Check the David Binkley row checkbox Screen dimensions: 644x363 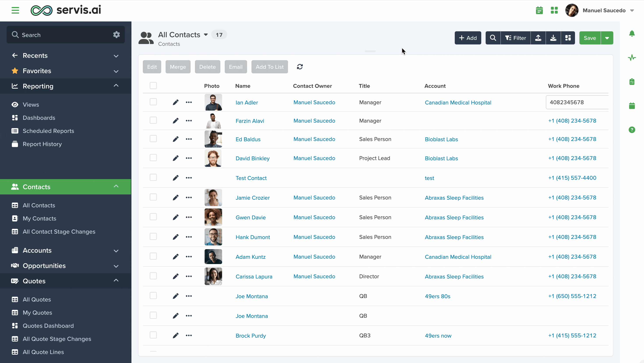pyautogui.click(x=153, y=158)
